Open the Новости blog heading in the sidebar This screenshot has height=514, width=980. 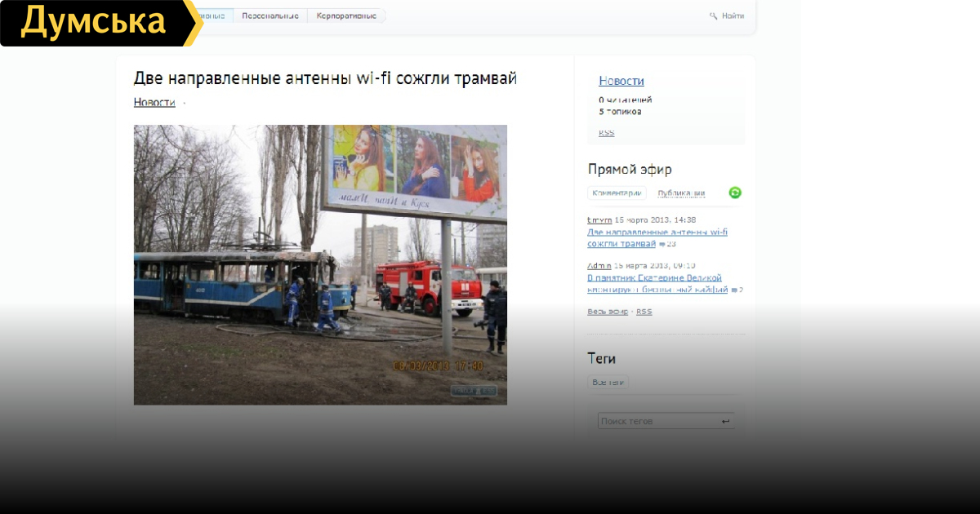pos(621,81)
